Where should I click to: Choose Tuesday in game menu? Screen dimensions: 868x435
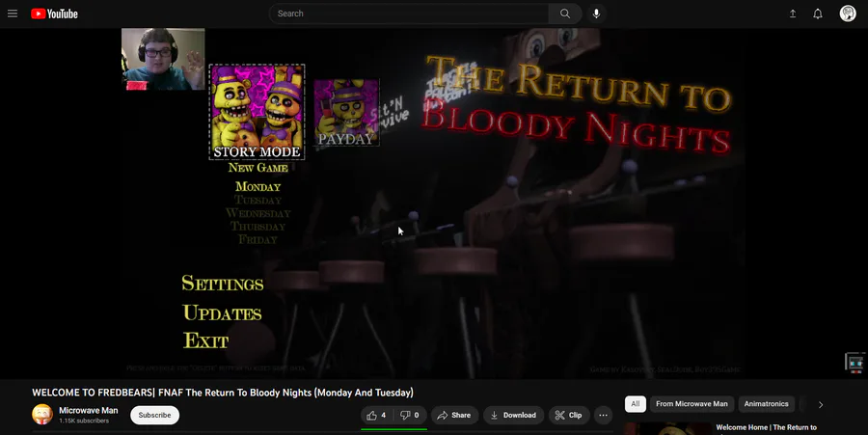click(x=258, y=200)
